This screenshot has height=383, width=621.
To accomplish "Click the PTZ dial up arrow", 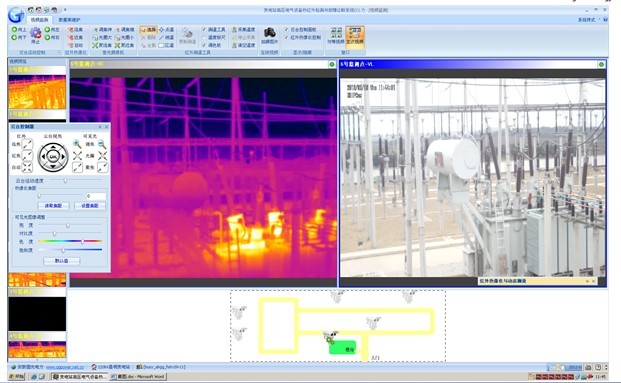I will click(53, 147).
